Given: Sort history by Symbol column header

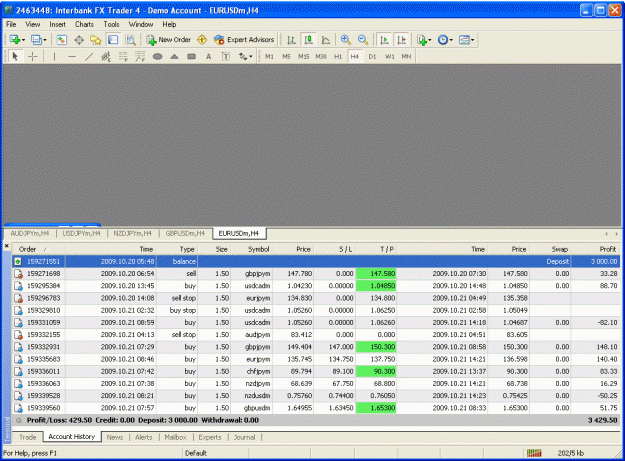Looking at the screenshot, I should pyautogui.click(x=252, y=249).
